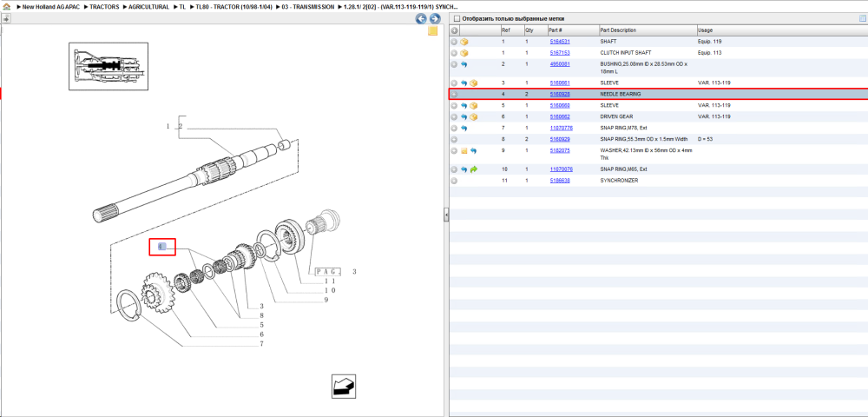Open package icon on DRIVEN GEAR row
This screenshot has height=417, width=868.
point(473,117)
